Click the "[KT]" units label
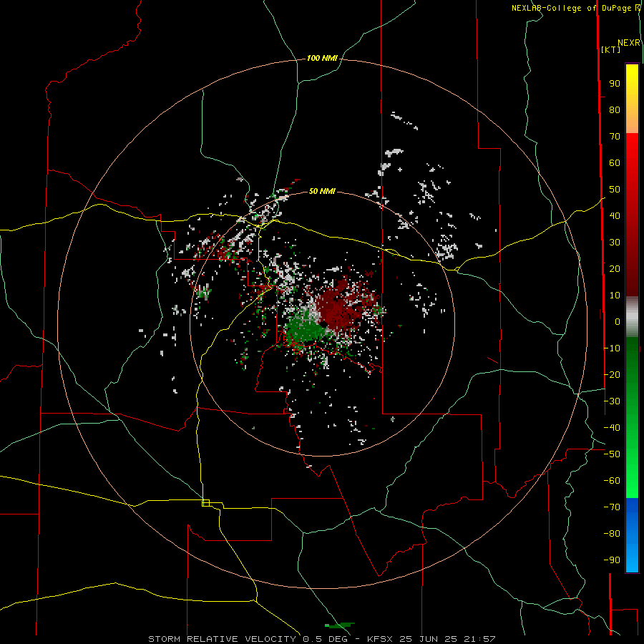 [611, 49]
